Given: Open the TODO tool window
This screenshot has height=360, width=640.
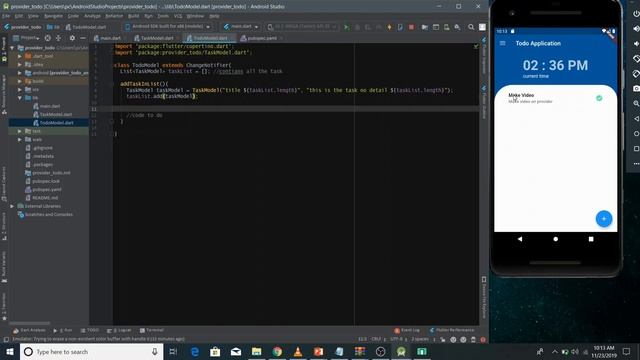Looking at the screenshot, I should 90,330.
